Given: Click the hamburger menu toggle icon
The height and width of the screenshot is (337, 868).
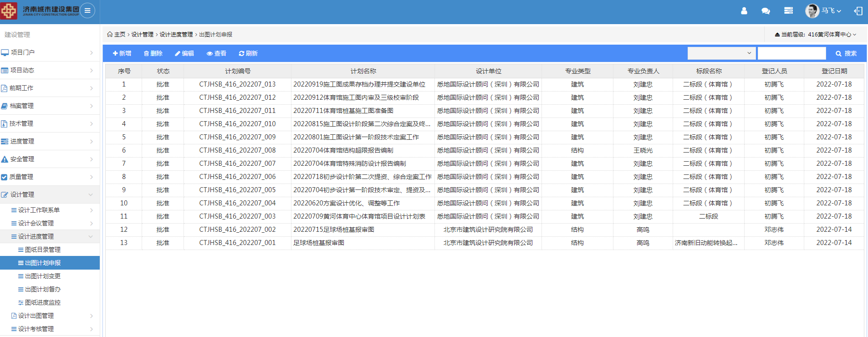Looking at the screenshot, I should click(87, 10).
